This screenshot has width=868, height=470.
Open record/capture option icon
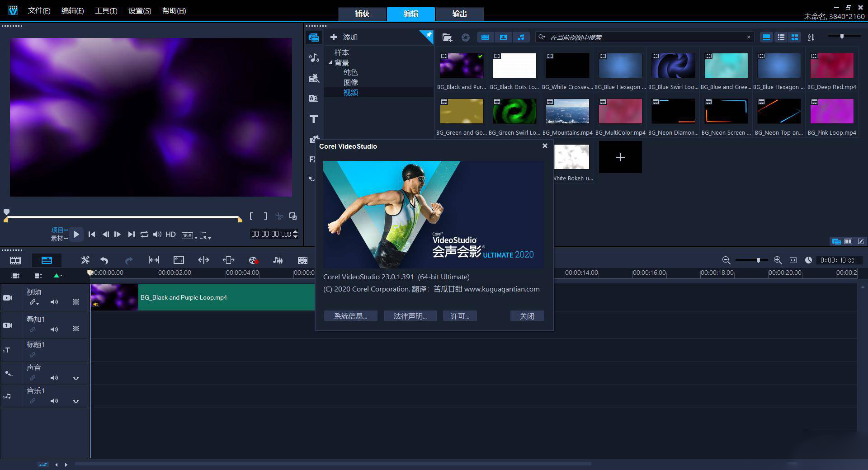[x=253, y=260]
